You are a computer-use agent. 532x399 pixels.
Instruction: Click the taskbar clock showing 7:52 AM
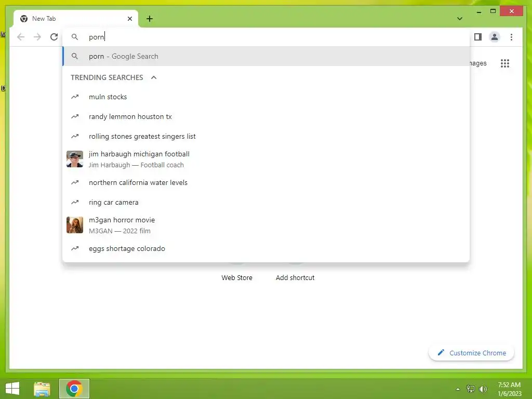pyautogui.click(x=509, y=389)
